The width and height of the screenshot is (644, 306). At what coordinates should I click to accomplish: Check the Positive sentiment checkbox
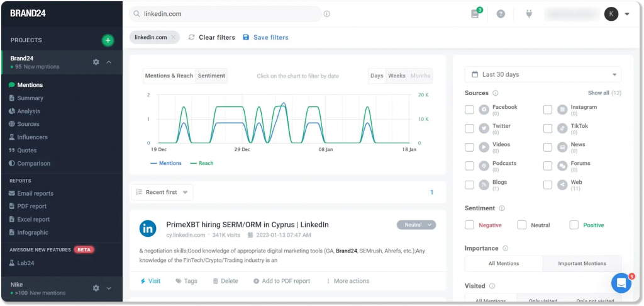[574, 225]
